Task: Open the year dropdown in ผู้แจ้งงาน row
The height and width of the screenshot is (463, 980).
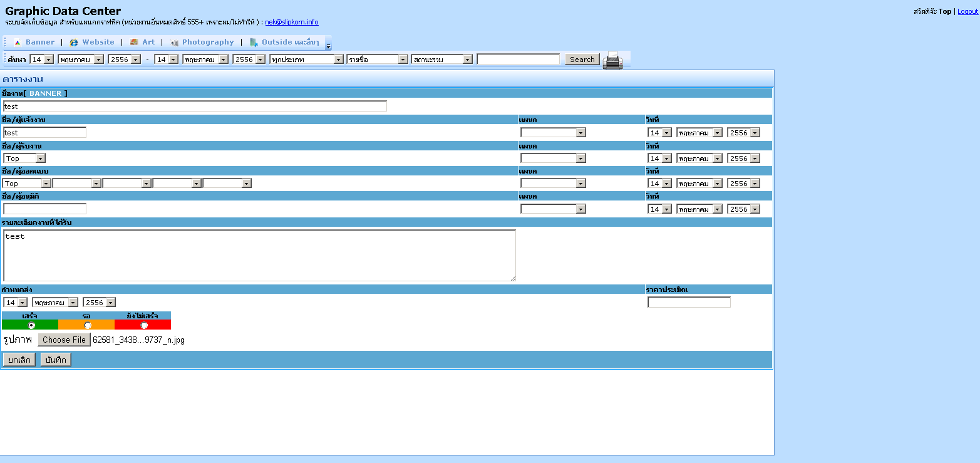Action: point(743,133)
